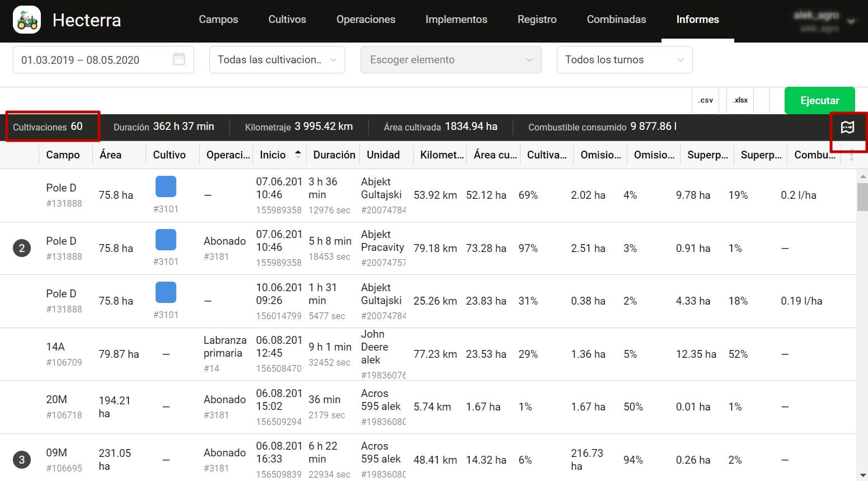868x481 pixels.
Task: Click the Hecterra tractor logo
Action: point(26,20)
